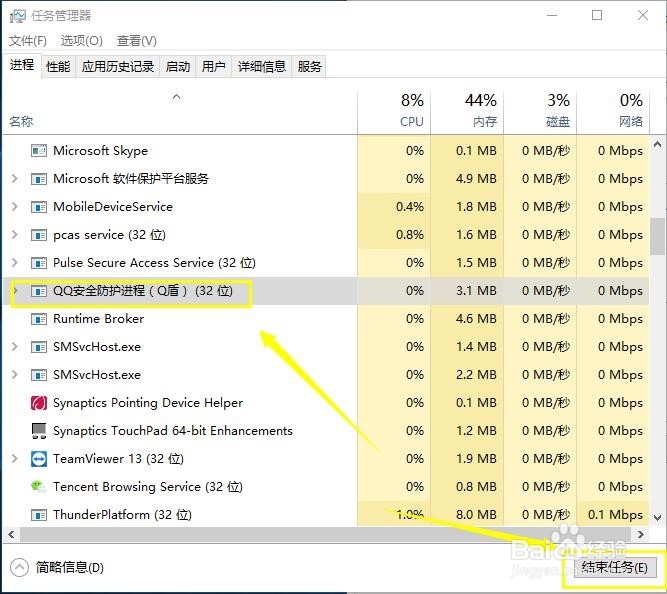Sort by the 名称 column header
Viewport: 667px width, 594px height.
tap(180, 111)
